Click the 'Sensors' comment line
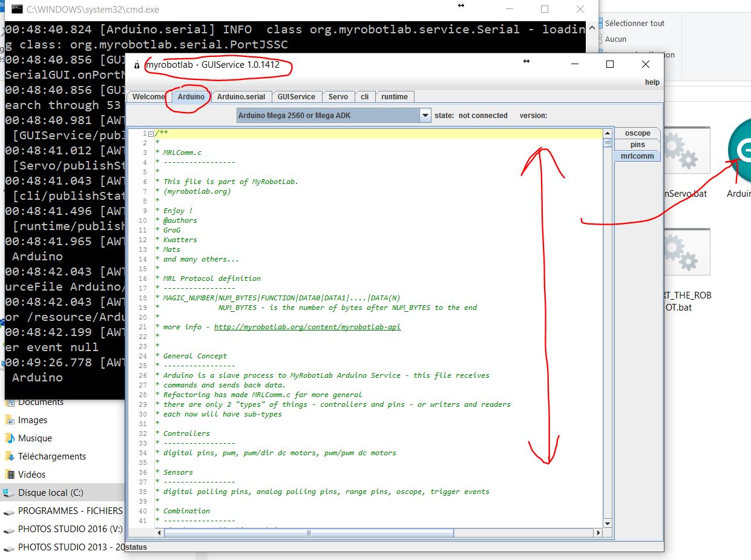Viewport: 751px width, 560px height. 178,472
